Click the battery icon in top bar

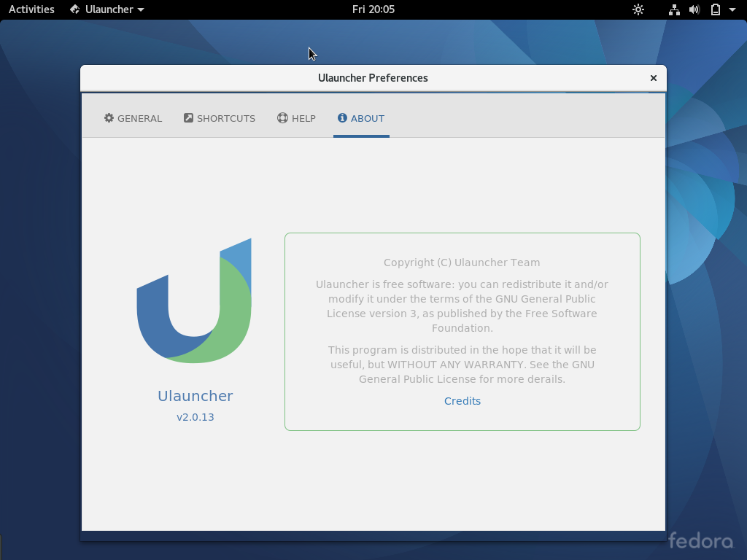(x=715, y=9)
